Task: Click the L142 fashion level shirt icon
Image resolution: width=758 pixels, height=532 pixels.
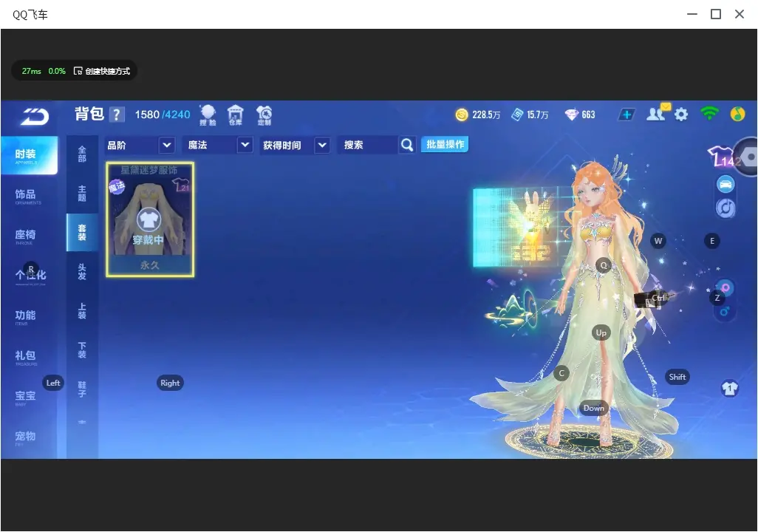Action: 722,157
